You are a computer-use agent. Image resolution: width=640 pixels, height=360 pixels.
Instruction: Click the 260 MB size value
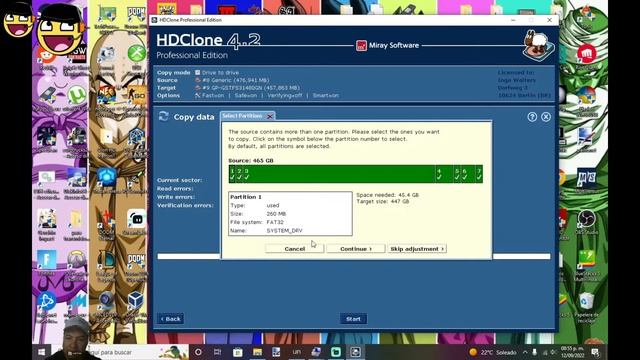(276, 213)
